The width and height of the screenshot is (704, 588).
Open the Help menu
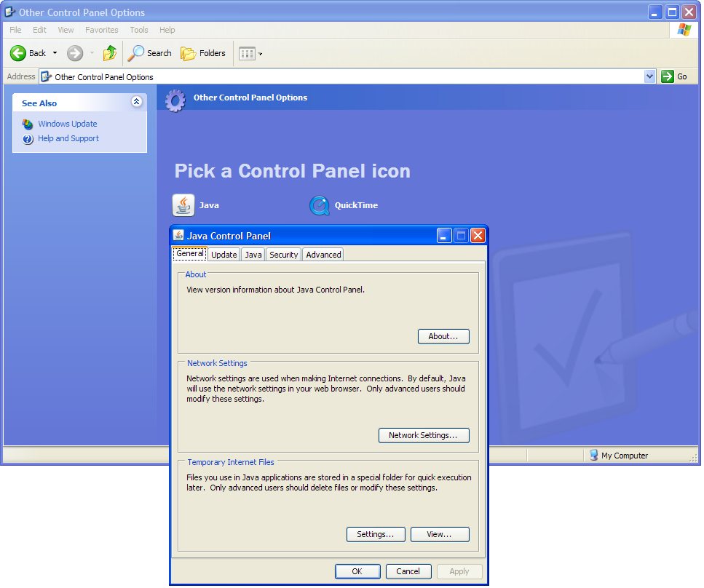(x=167, y=30)
